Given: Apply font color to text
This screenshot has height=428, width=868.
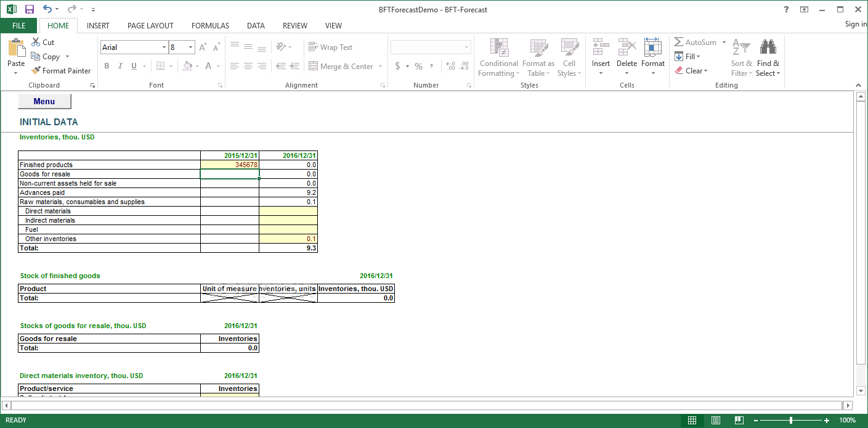Looking at the screenshot, I should coord(209,66).
